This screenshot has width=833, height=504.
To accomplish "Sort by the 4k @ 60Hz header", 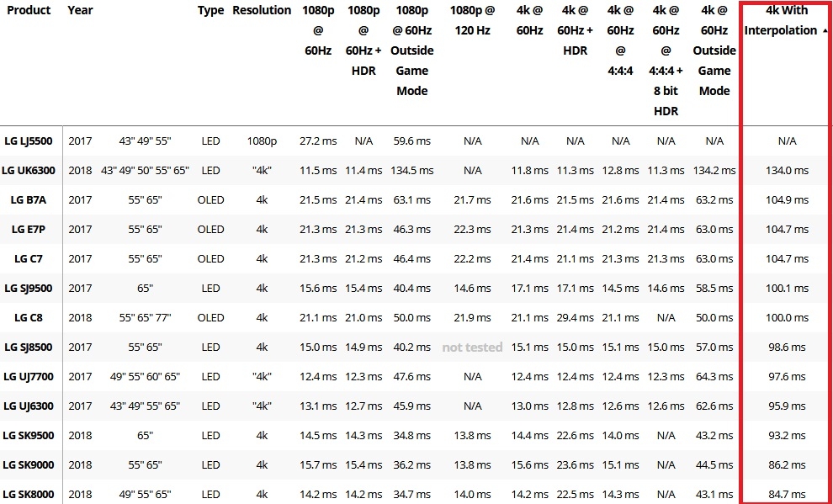I will point(529,20).
